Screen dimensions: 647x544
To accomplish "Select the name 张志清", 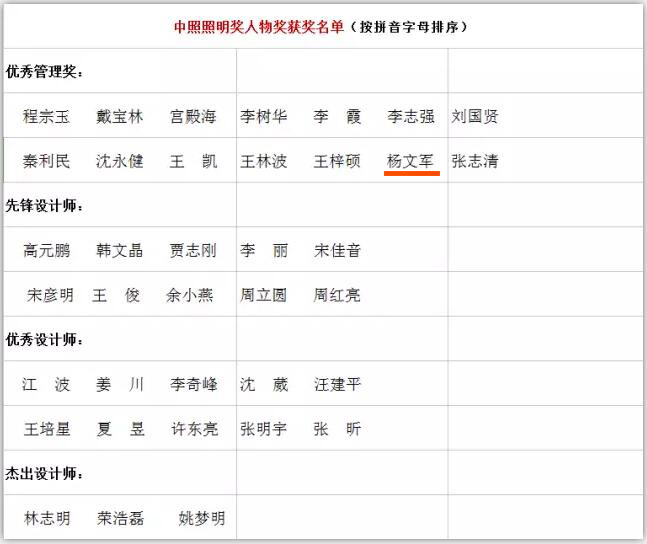I will coord(475,161).
